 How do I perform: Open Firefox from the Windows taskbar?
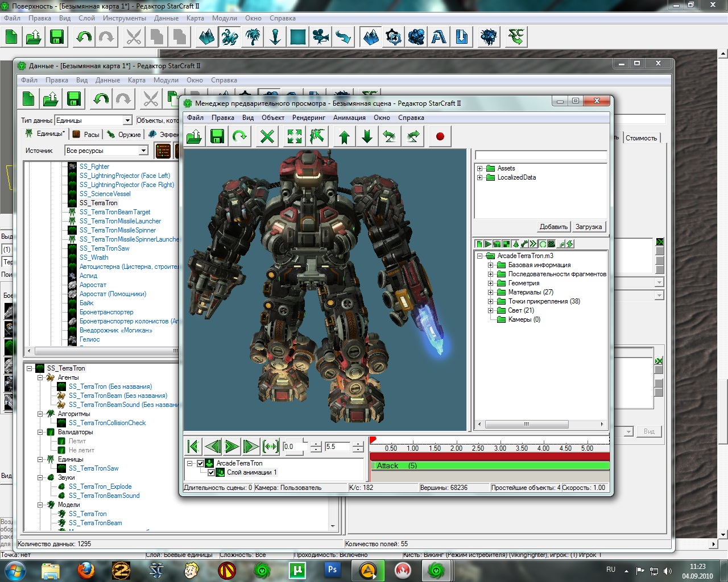click(x=86, y=569)
